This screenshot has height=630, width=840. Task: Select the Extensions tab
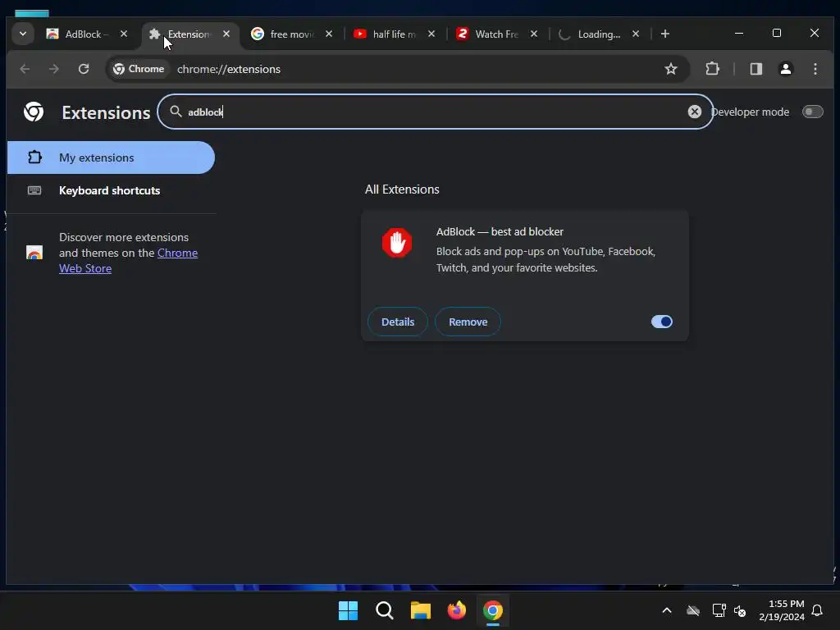click(x=189, y=34)
